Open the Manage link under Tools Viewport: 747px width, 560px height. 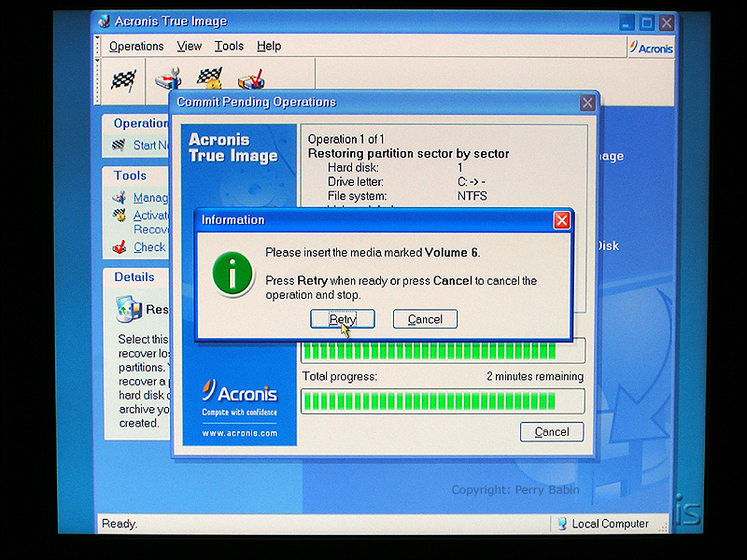pos(150,198)
